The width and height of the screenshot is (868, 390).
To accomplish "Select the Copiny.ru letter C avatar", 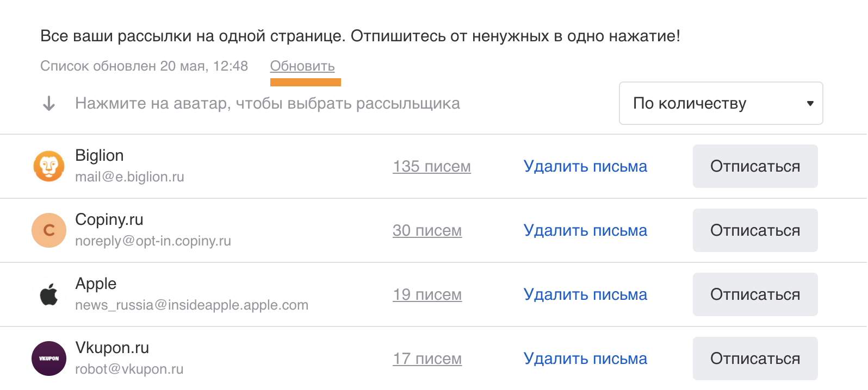I will [49, 230].
